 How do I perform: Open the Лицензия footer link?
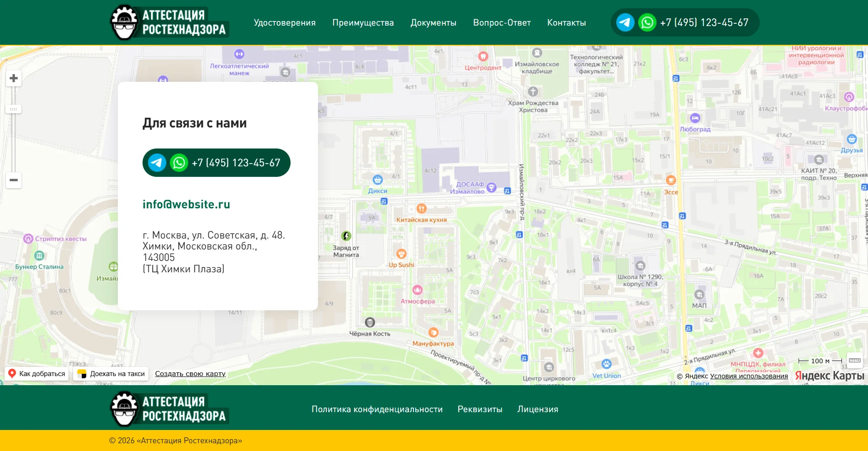click(x=538, y=409)
